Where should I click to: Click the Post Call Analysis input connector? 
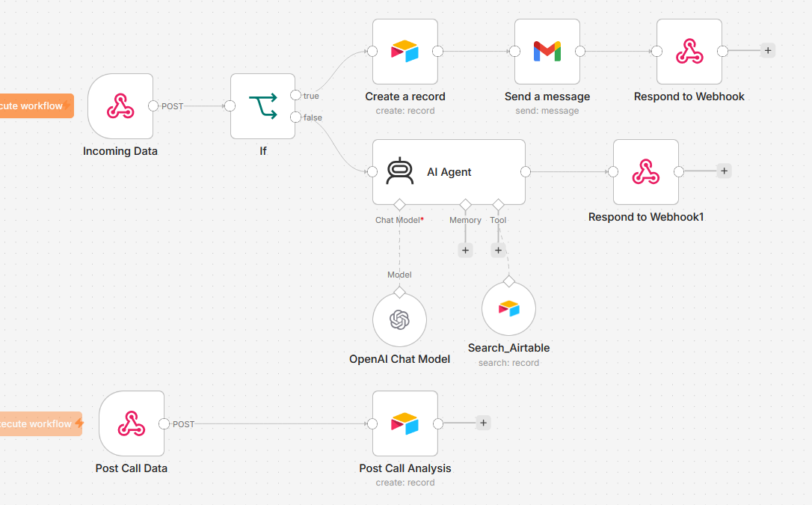click(x=372, y=423)
